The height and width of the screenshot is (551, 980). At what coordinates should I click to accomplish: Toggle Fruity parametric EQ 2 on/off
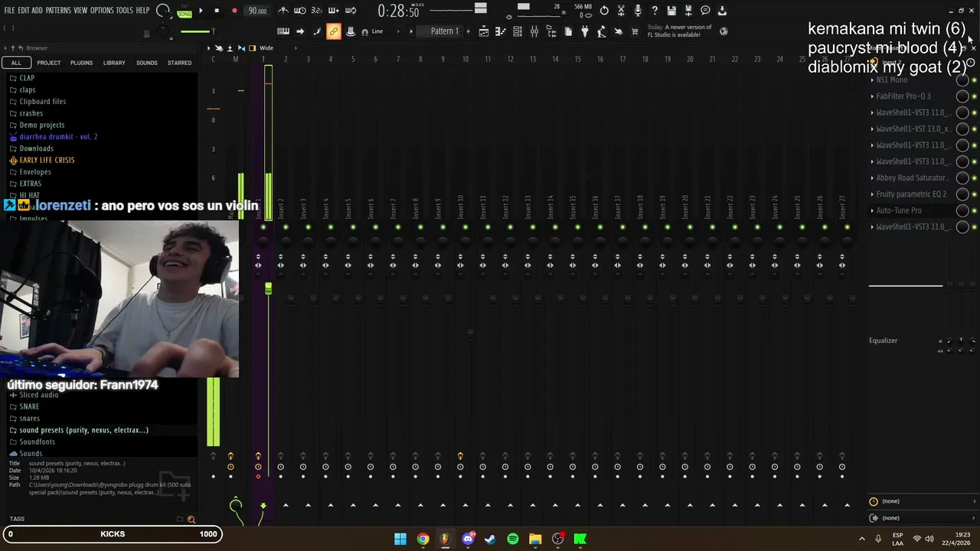point(974,194)
